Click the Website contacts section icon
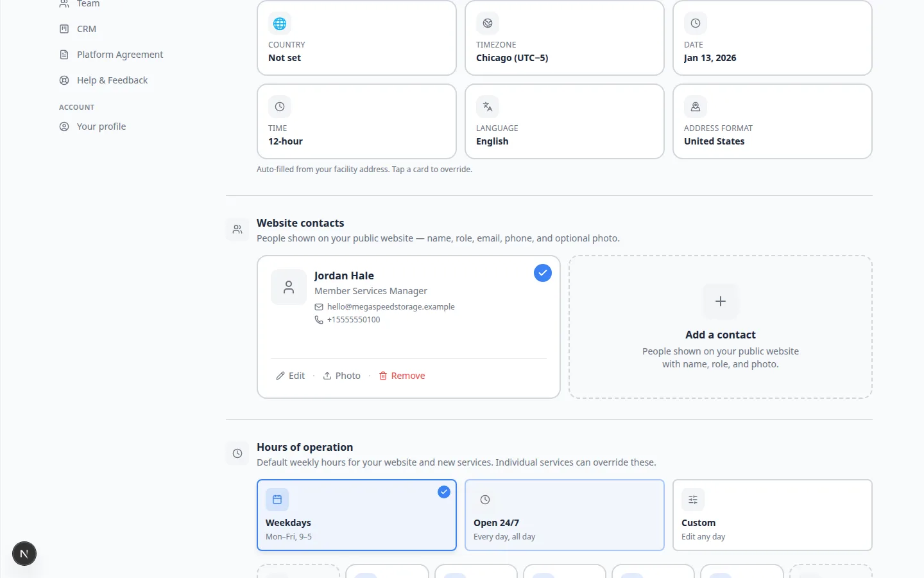This screenshot has height=578, width=924. 237,229
